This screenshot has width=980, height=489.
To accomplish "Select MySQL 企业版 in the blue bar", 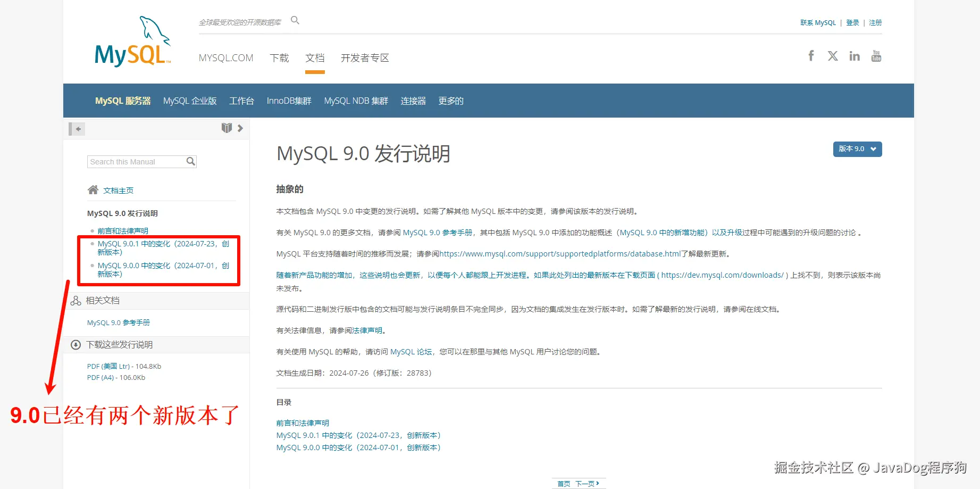I will coord(190,101).
